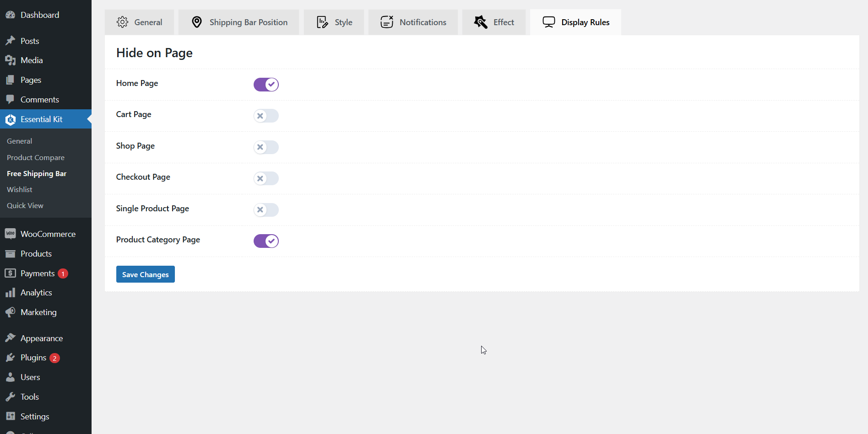Image resolution: width=868 pixels, height=434 pixels.
Task: Toggle the Shop Page switch
Action: pyautogui.click(x=266, y=147)
